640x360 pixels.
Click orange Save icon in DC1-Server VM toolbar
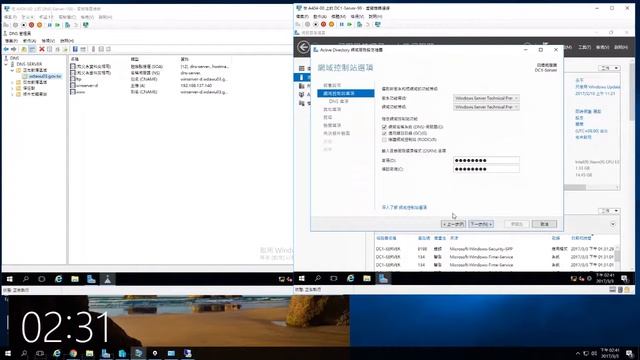tap(331, 24)
